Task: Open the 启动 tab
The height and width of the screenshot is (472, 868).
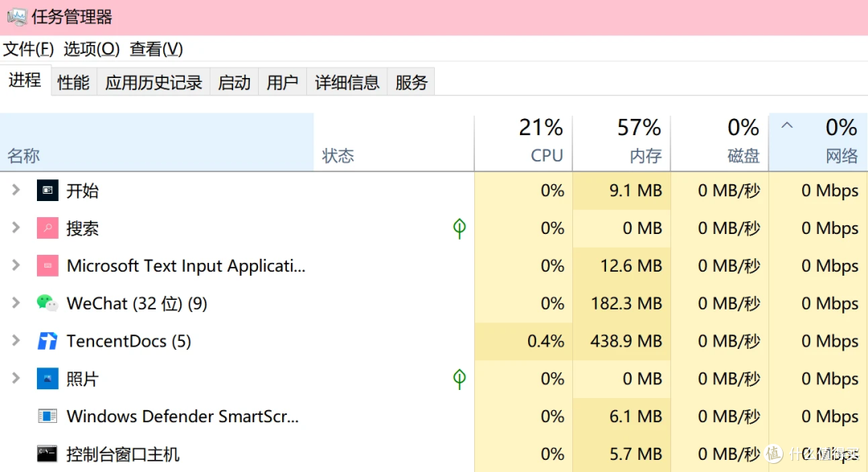Action: (x=234, y=81)
